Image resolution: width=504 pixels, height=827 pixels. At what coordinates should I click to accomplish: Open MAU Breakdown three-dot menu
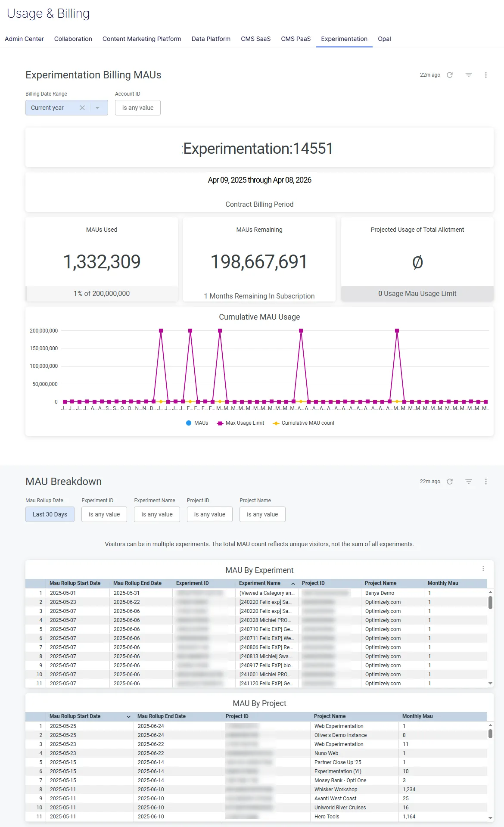486,482
